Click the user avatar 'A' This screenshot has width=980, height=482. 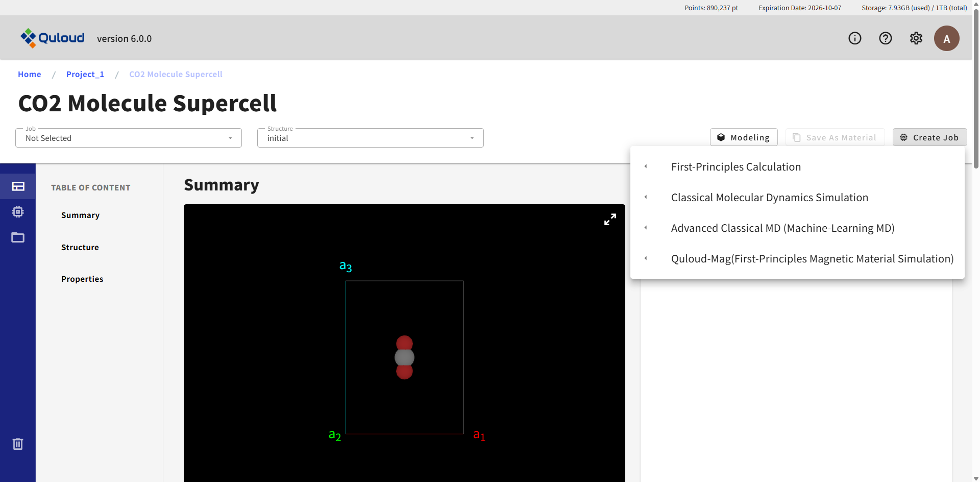pos(946,38)
